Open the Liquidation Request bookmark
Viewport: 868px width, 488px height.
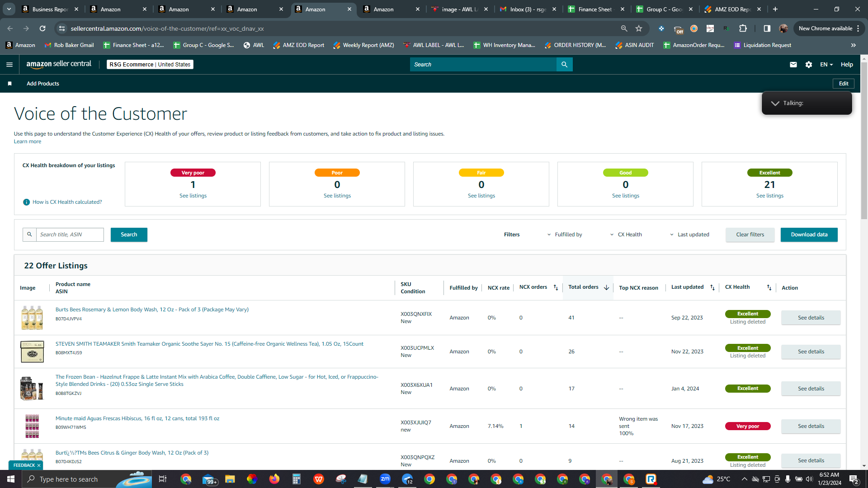click(763, 45)
